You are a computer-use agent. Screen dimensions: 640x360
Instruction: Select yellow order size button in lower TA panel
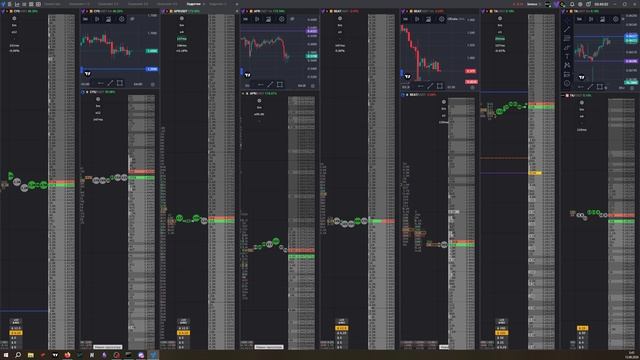[582, 328]
